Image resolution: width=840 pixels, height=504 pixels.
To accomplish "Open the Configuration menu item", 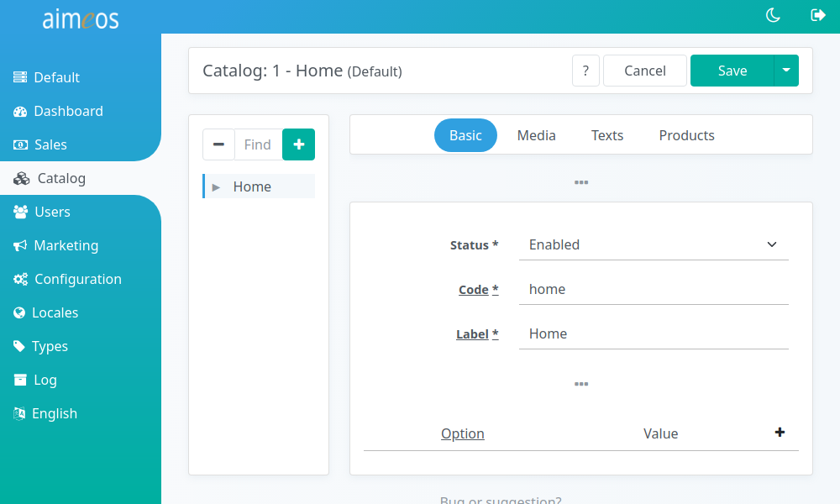I will click(81, 279).
